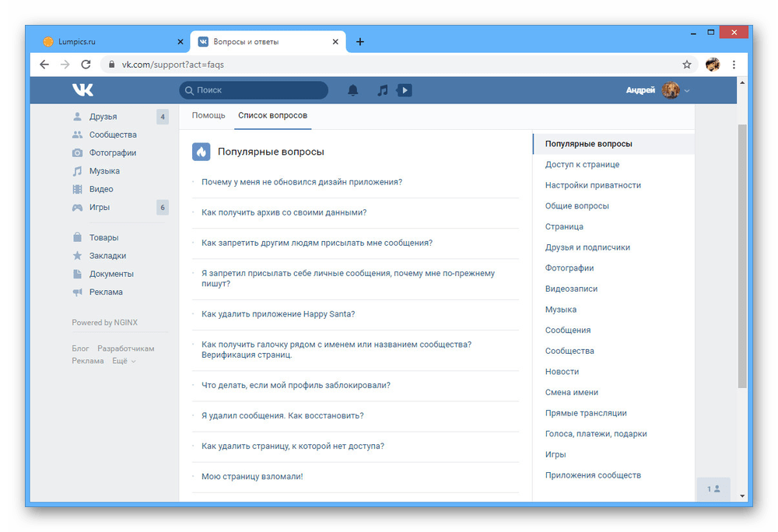Viewport: 778px width, 532px height.
Task: Click the padlock site info icon
Action: click(x=111, y=65)
